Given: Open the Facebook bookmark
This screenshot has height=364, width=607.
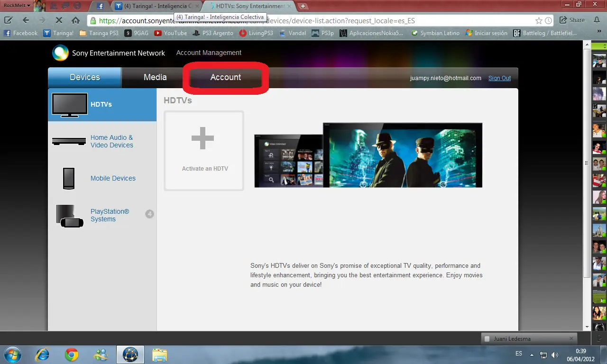Looking at the screenshot, I should 21,33.
